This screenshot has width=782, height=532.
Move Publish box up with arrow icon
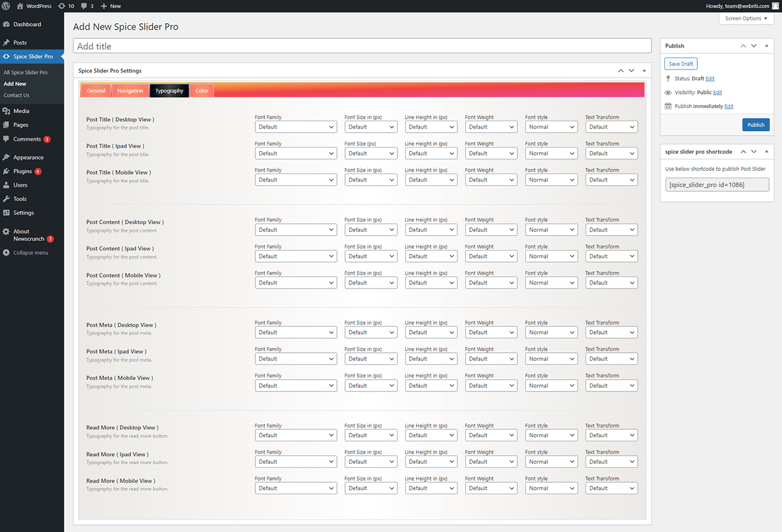pos(743,46)
